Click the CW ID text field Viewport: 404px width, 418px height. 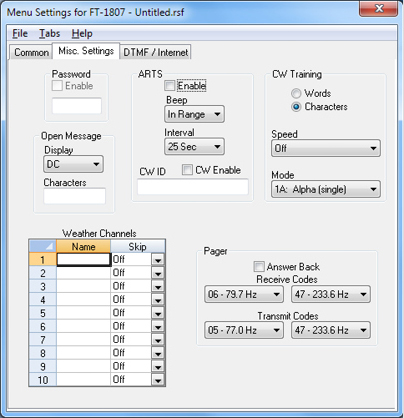point(193,187)
